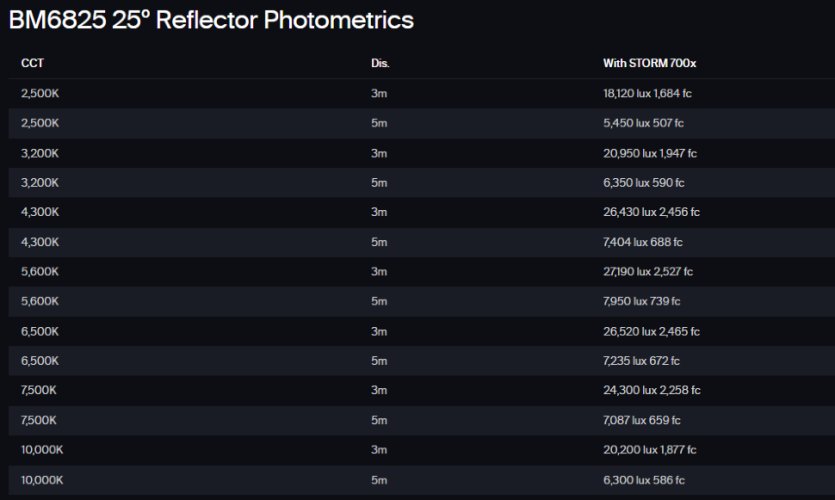Click the 7,087 lux 659 fc reading
835x500 pixels.
point(643,420)
